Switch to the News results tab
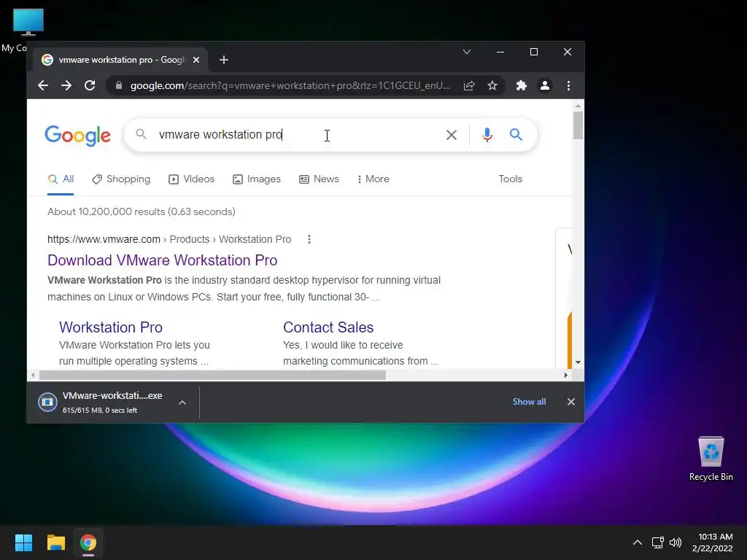747x560 pixels. pos(320,179)
